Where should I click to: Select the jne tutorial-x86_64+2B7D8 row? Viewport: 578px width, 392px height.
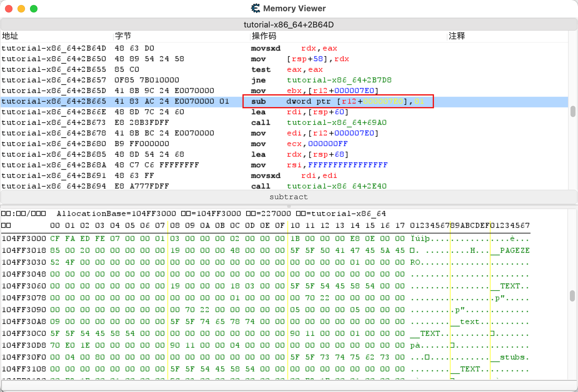pyautogui.click(x=284, y=80)
